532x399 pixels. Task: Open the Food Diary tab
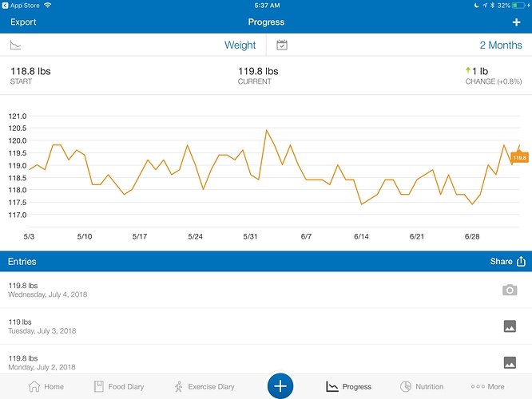(119, 386)
